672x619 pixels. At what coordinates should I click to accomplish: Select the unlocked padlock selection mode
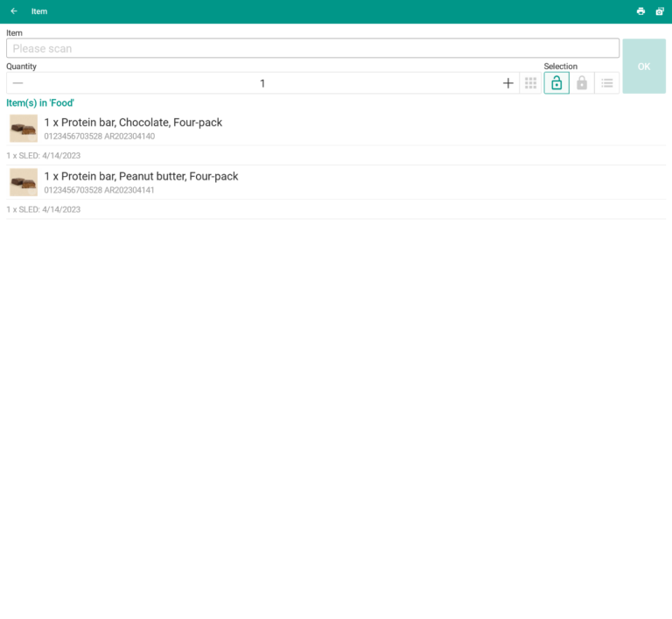[556, 83]
